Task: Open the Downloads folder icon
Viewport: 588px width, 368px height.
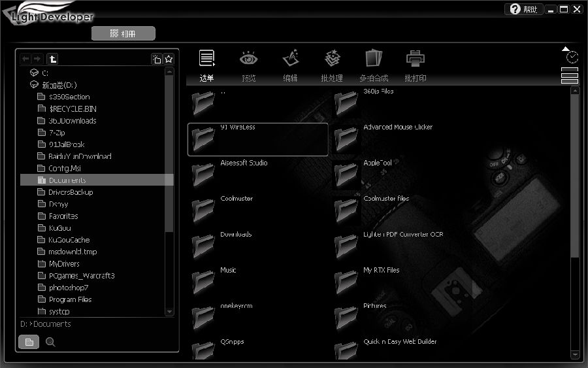Action: 203,246
